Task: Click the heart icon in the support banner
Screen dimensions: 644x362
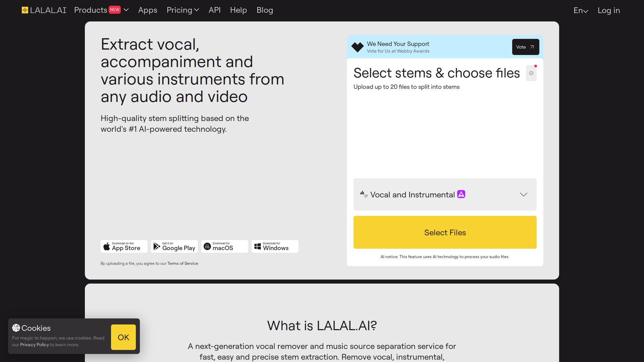Action: pyautogui.click(x=358, y=47)
